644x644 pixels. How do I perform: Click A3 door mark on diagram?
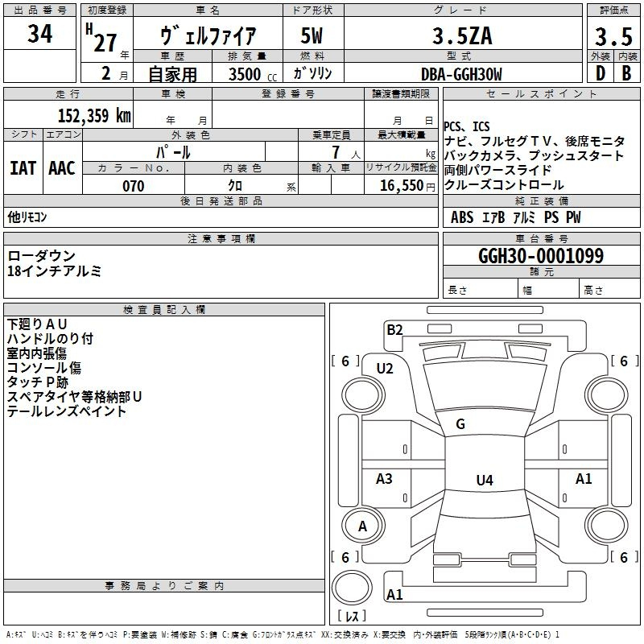coord(384,478)
